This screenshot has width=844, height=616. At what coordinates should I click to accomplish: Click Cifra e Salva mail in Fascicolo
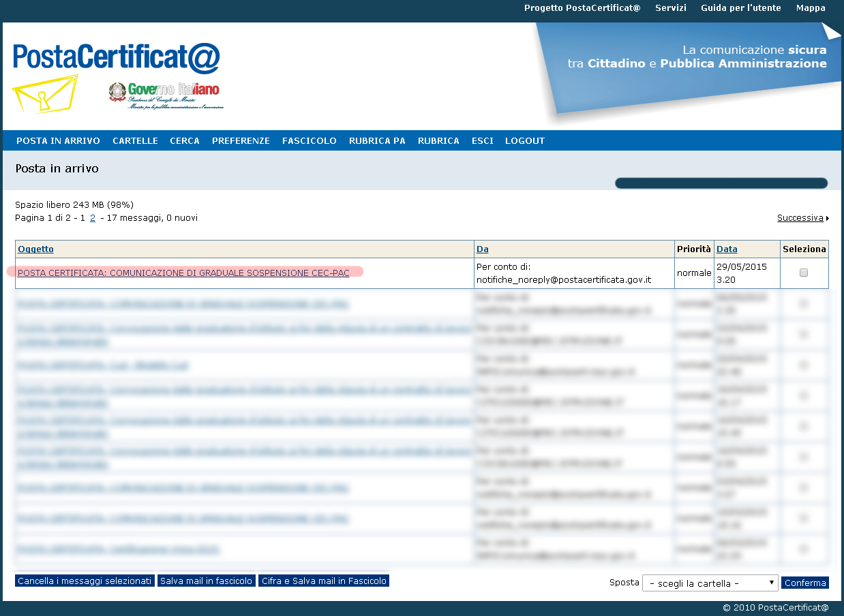[324, 581]
